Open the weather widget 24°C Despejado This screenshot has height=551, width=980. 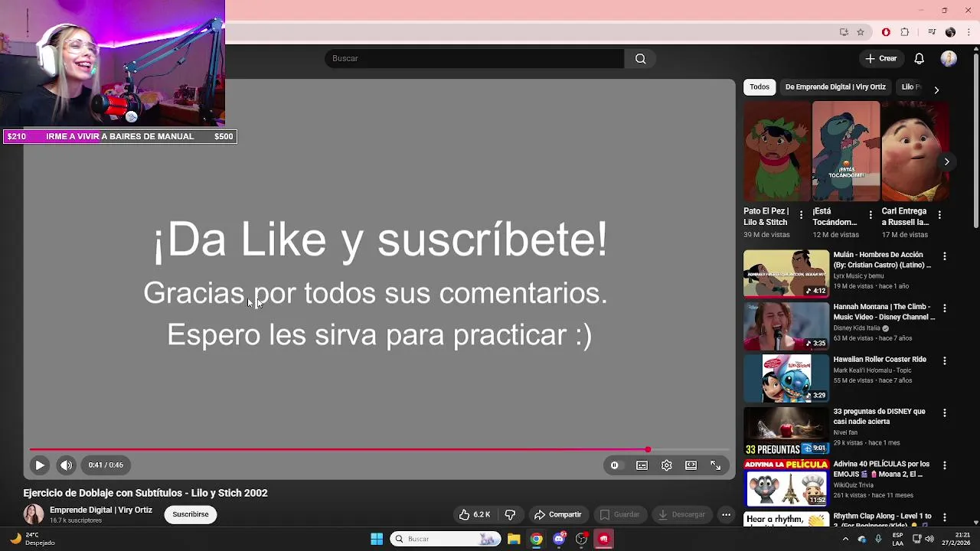click(x=31, y=539)
